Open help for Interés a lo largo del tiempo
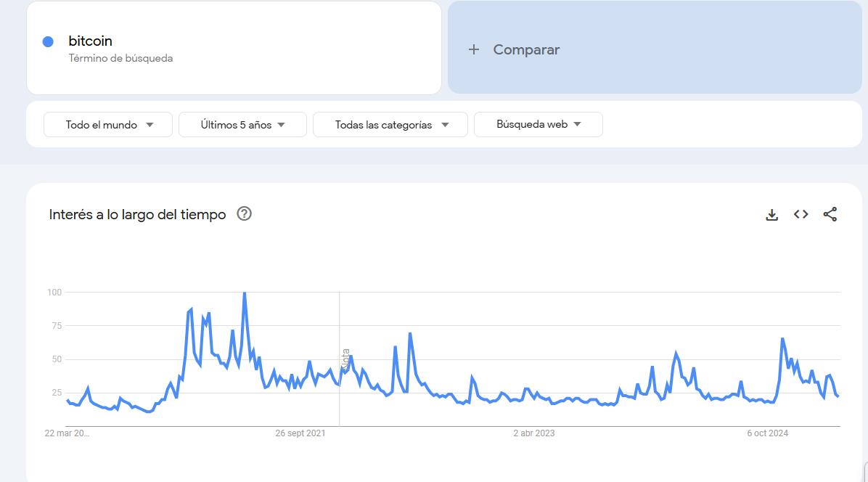The image size is (868, 482). (244, 213)
